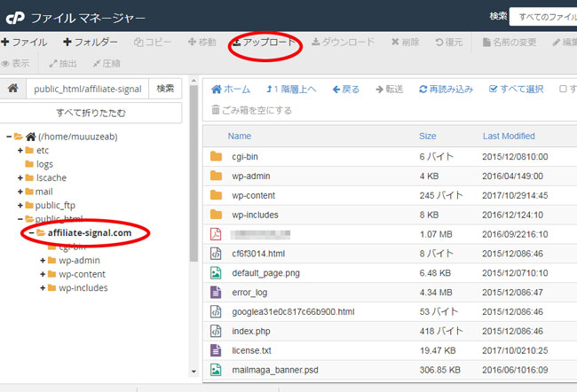This screenshot has width=577, height=392.
Task: Click the cgi-bin folder icon in list
Action: coord(216,157)
